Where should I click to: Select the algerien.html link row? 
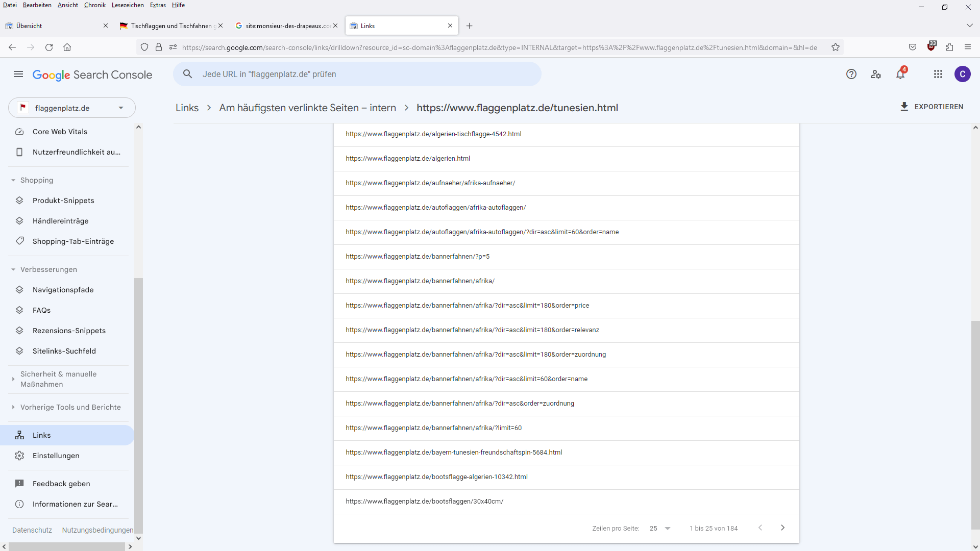[x=566, y=159]
